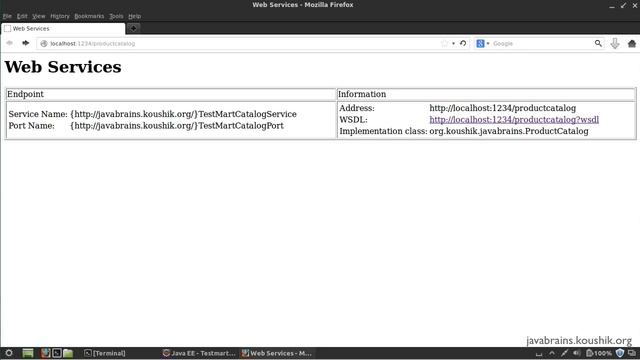Click the green show desktop icon in taskbar
640x360 pixels.
pyautogui.click(x=28, y=353)
